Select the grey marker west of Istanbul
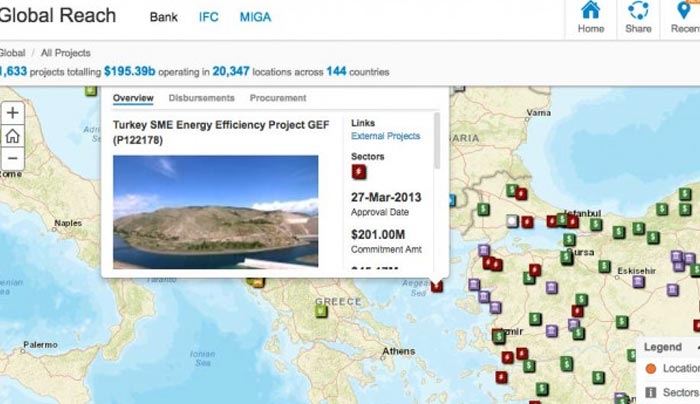This screenshot has height=404, width=700. [x=512, y=221]
